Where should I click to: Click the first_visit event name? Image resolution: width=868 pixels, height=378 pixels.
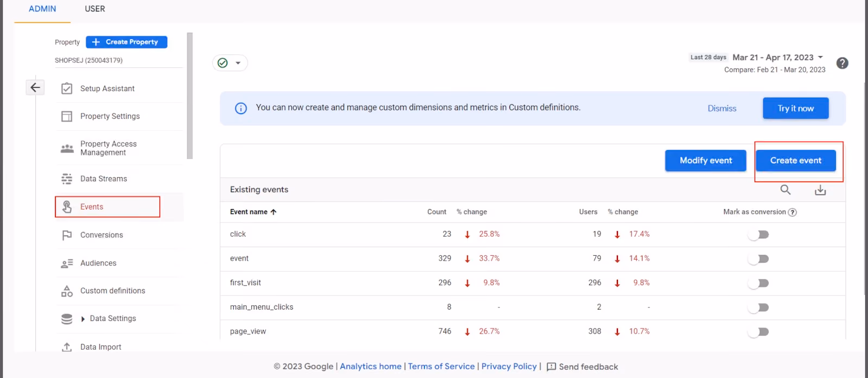[x=245, y=283]
